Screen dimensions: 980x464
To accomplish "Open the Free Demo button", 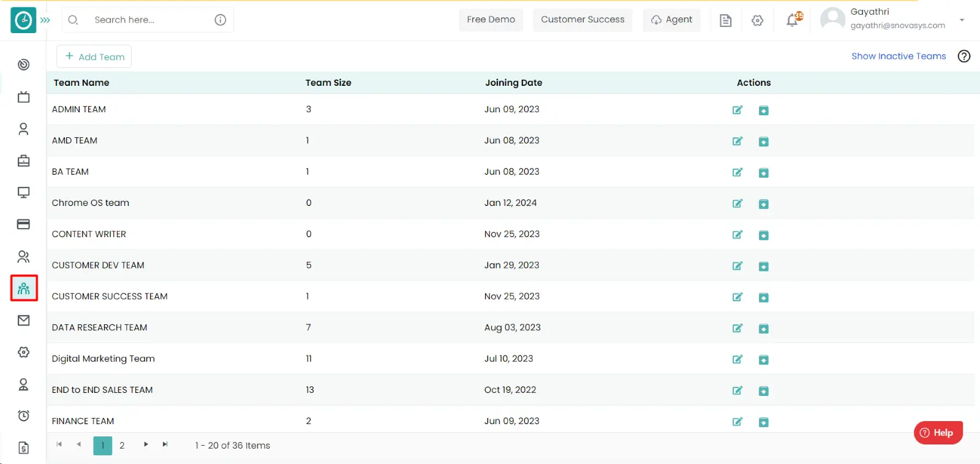I will (491, 20).
